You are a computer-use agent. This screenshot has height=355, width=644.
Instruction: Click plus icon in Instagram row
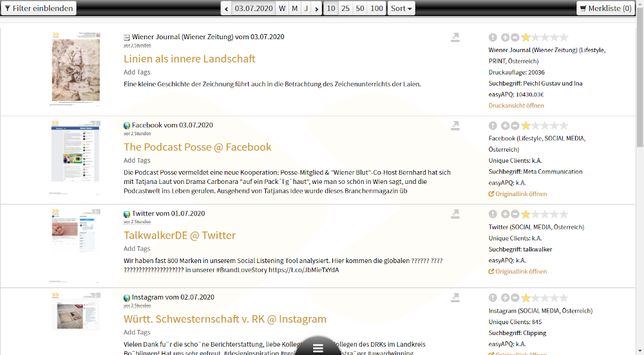point(505,298)
